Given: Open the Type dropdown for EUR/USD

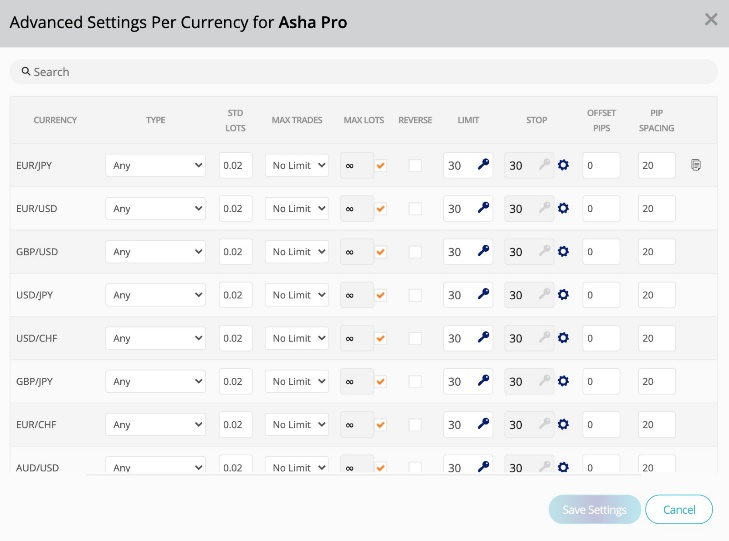Looking at the screenshot, I should 155,208.
